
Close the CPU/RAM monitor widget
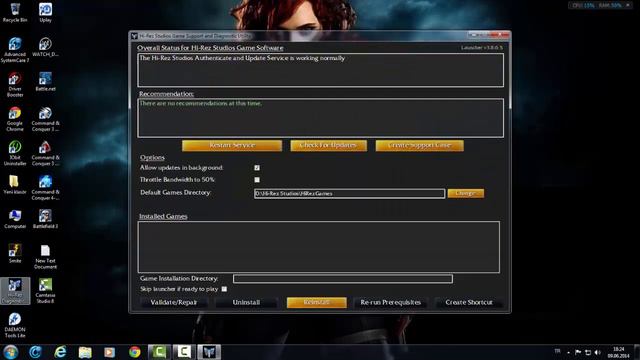pyautogui.click(x=628, y=5)
